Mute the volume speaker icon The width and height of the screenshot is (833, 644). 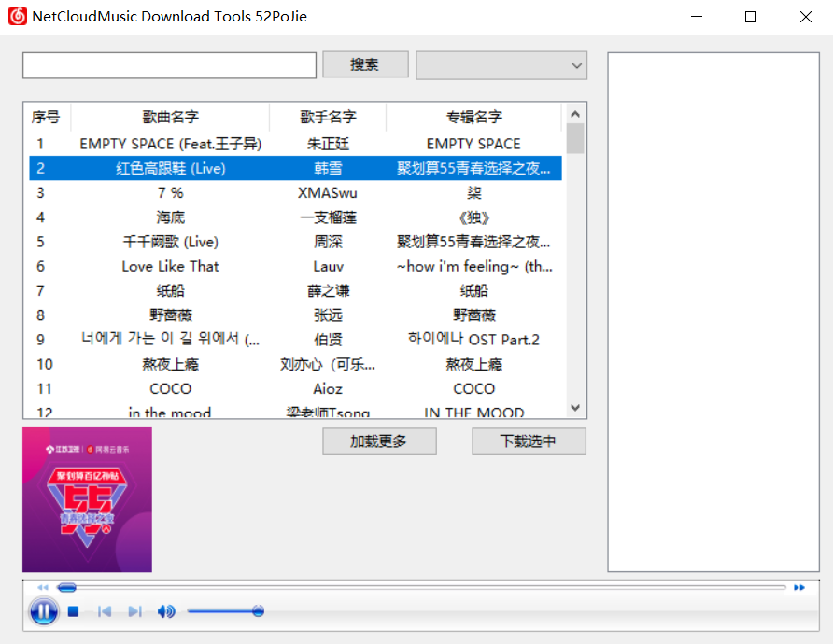coord(166,611)
